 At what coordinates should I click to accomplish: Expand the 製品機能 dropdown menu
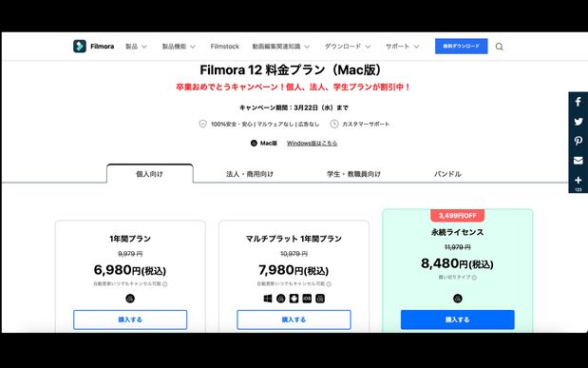179,47
